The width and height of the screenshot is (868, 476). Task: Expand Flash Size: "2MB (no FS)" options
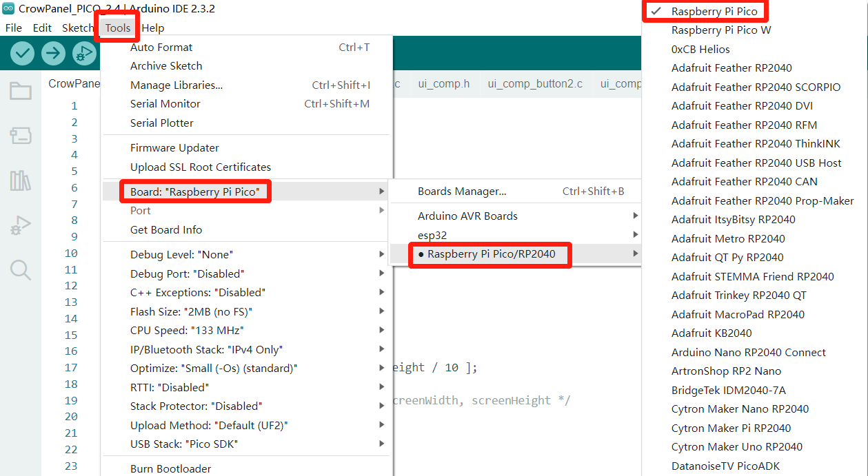click(x=248, y=312)
